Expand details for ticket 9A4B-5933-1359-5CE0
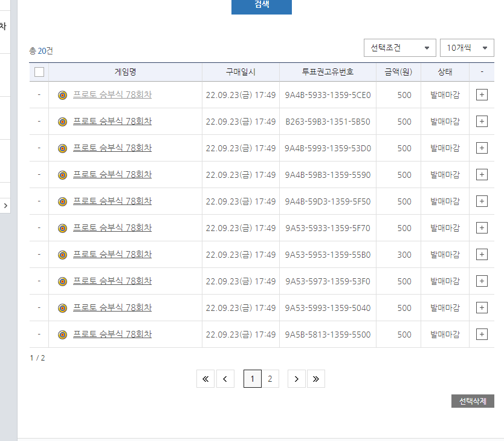The height and width of the screenshot is (441, 504). point(482,95)
